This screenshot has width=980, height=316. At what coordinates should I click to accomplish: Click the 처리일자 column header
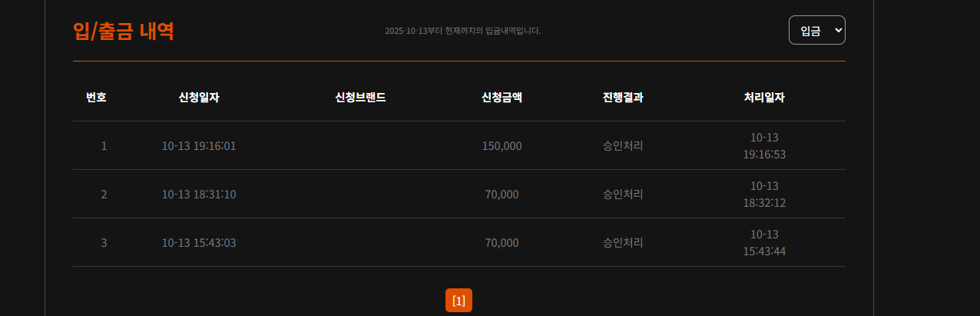[764, 98]
